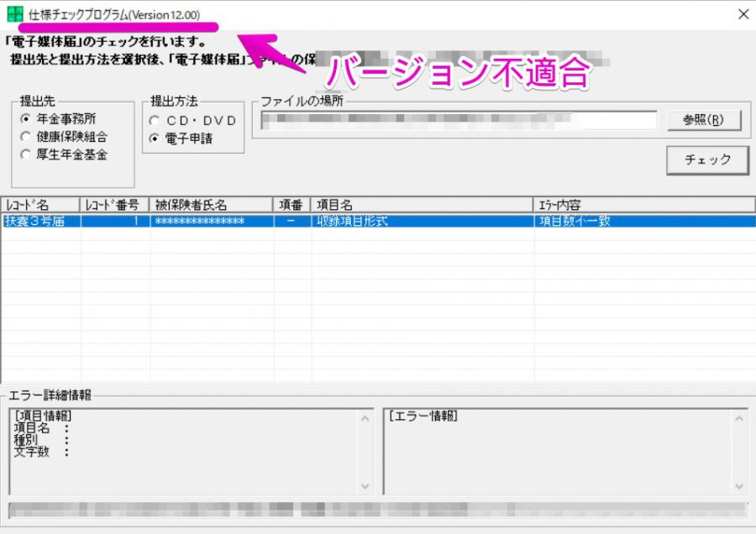Sort by レコード名 column header
Image resolution: width=756 pixels, height=534 pixels.
pos(40,205)
